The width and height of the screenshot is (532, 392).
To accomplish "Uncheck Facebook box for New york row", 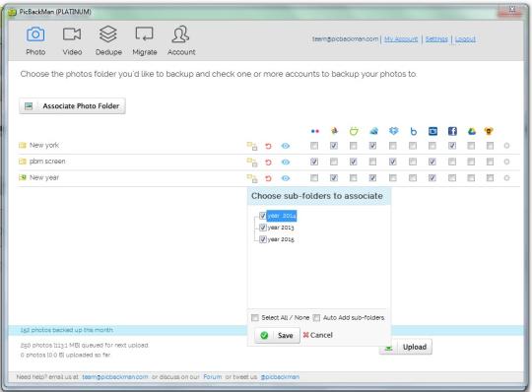I will 452,146.
